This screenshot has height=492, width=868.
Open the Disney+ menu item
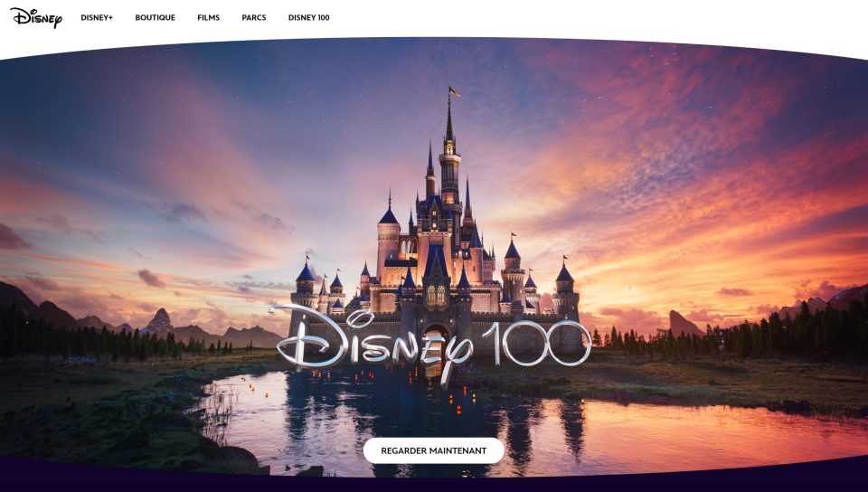click(x=97, y=18)
